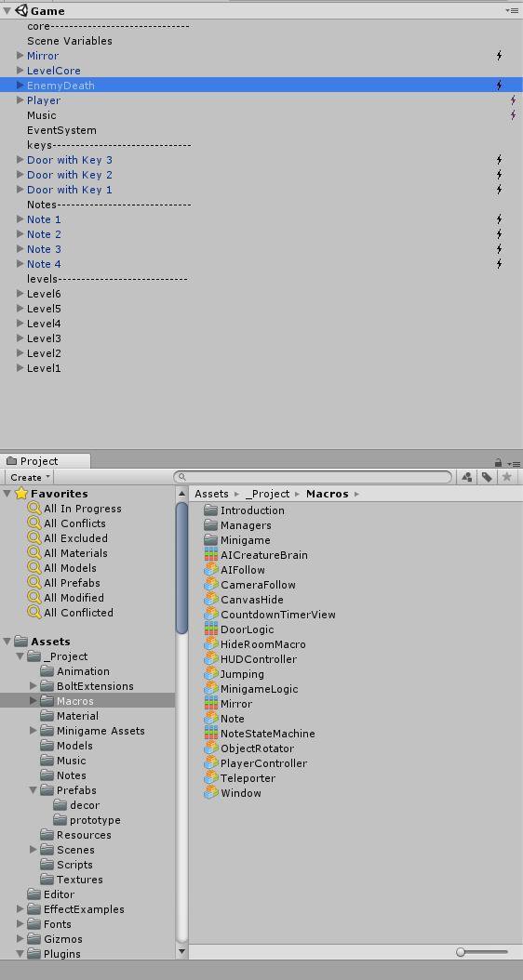This screenshot has width=523, height=980.
Task: Click Assets in the breadcrumb path
Action: point(211,494)
